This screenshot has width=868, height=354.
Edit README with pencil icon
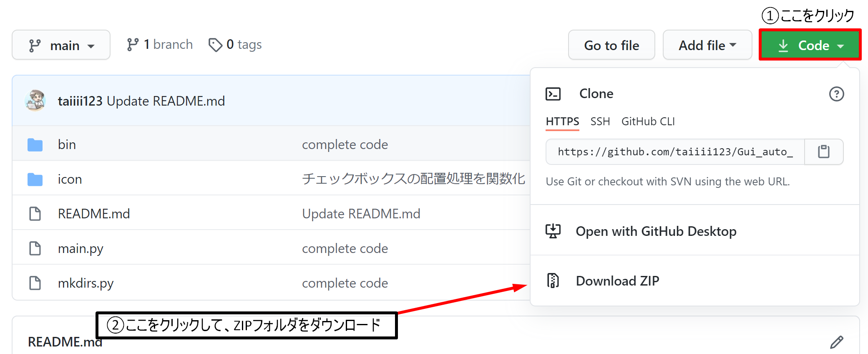tap(837, 342)
